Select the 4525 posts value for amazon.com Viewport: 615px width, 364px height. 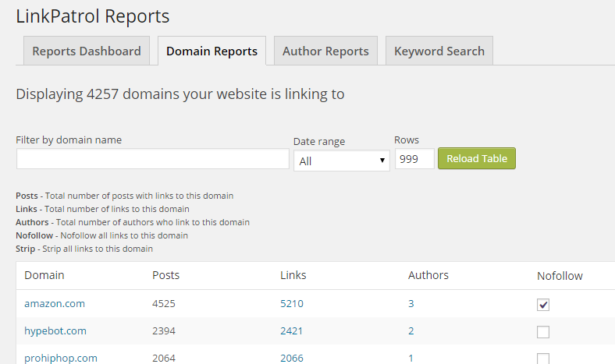pyautogui.click(x=164, y=304)
